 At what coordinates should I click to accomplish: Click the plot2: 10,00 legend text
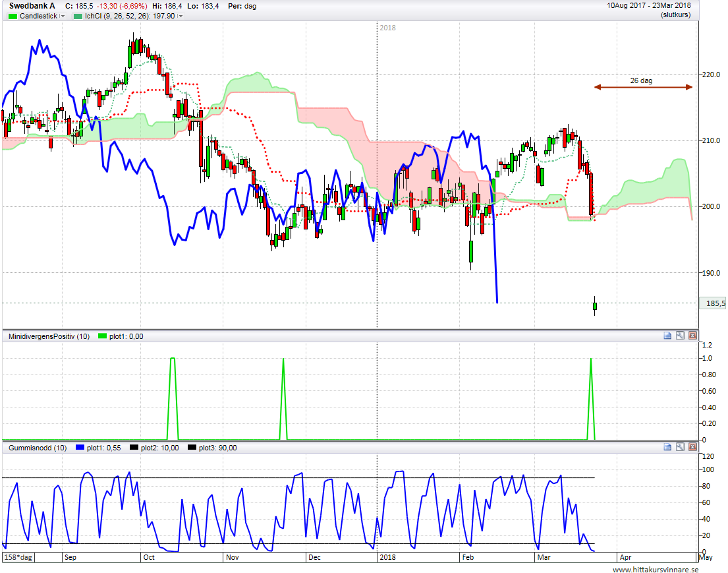point(159,448)
